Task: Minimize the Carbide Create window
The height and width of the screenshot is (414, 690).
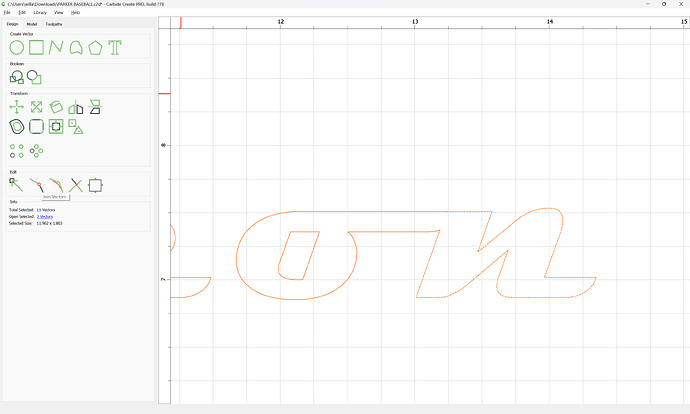Action: pos(647,4)
